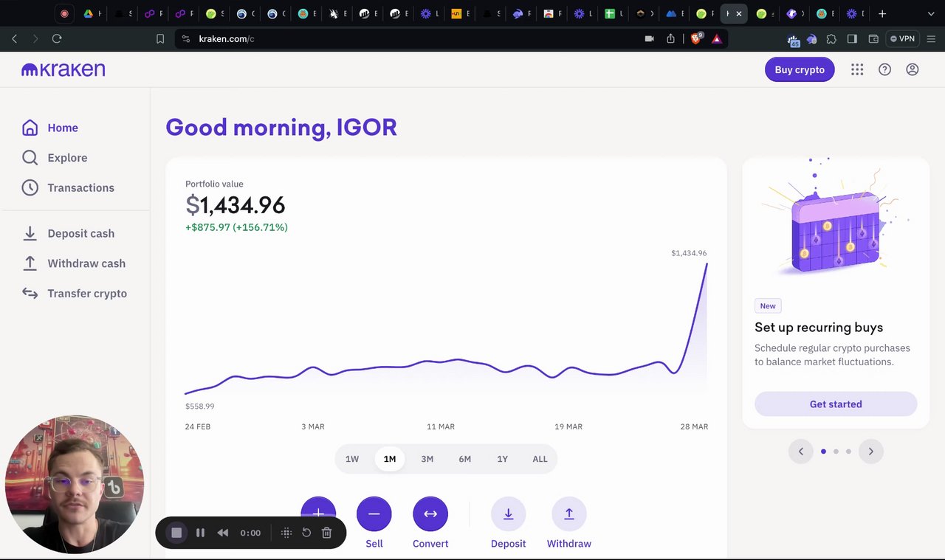Close the current Kraken tab

(x=739, y=13)
